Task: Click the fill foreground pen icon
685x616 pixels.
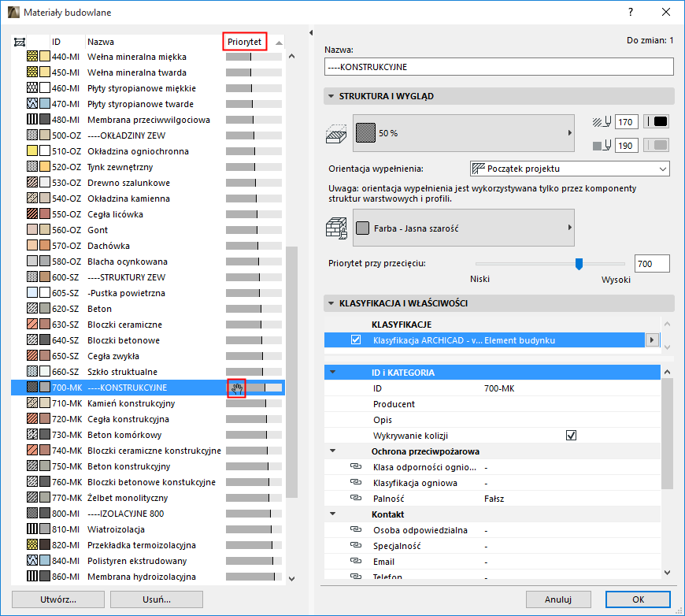Action: click(x=602, y=122)
